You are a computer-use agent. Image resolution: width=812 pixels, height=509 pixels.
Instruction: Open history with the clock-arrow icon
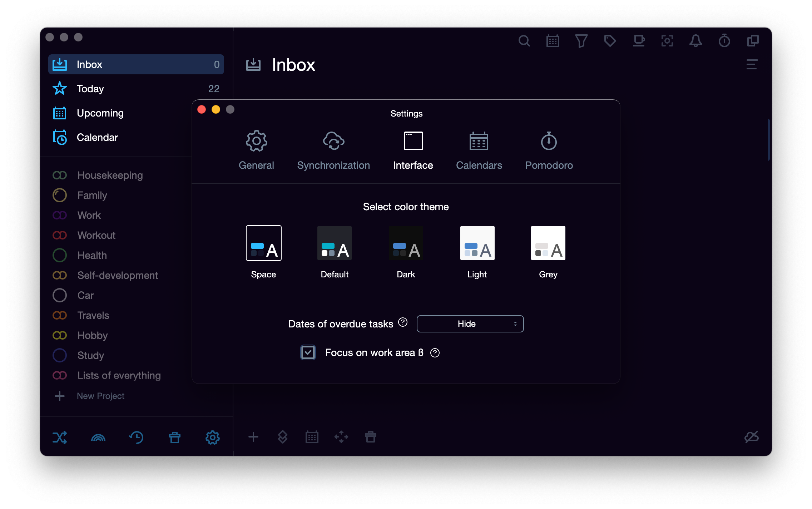click(136, 437)
